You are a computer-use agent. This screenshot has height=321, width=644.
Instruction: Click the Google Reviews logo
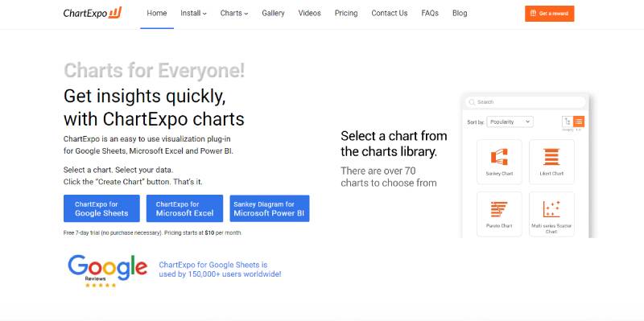coord(107,271)
